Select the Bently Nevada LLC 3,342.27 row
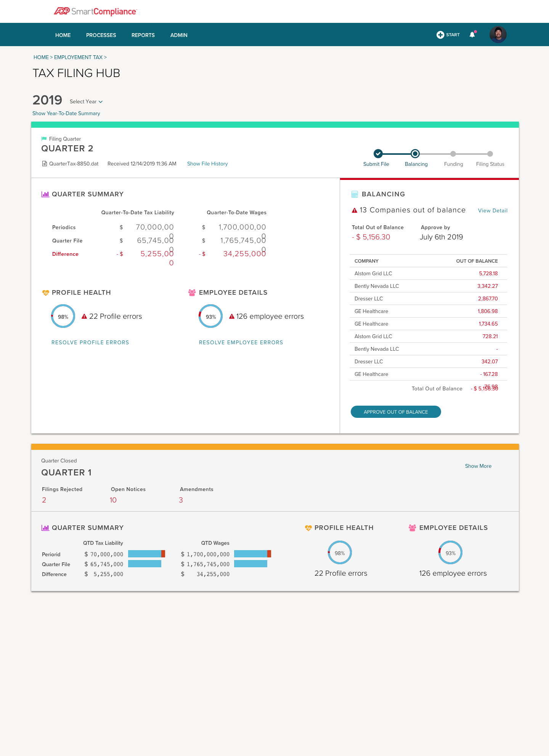 (x=428, y=286)
